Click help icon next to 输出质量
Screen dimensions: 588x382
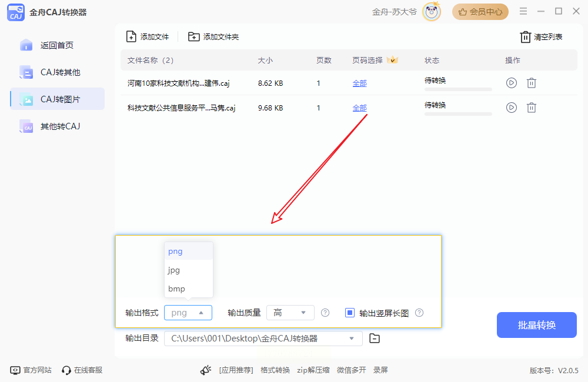pyautogui.click(x=325, y=313)
